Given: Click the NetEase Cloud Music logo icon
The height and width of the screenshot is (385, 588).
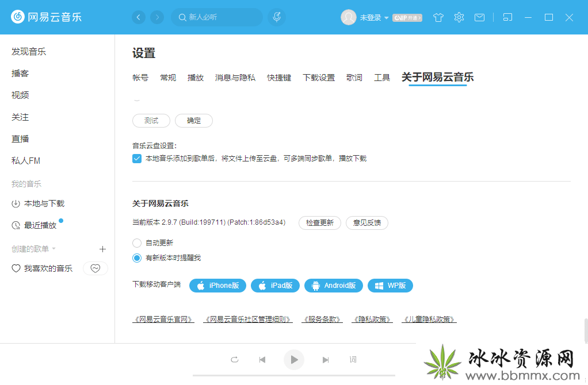Looking at the screenshot, I should pyautogui.click(x=18, y=17).
